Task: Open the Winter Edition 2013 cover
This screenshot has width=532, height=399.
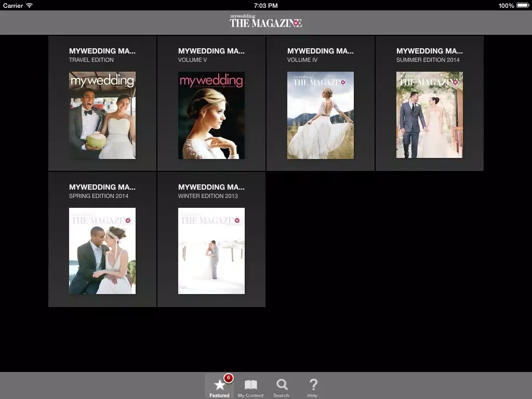Action: coord(211,251)
